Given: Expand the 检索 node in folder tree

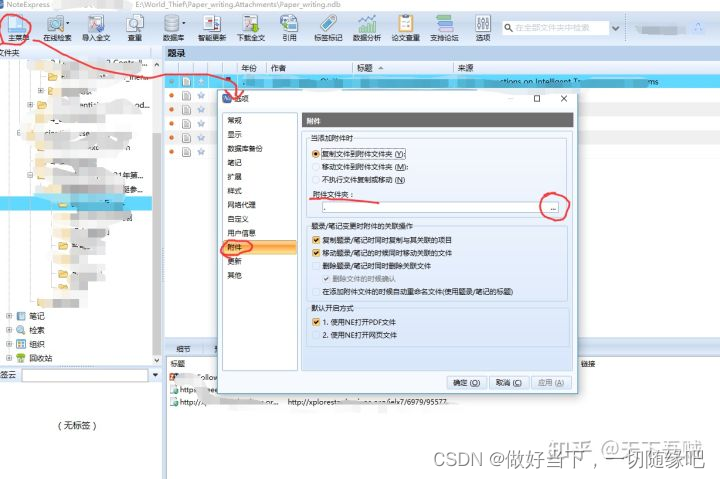Looking at the screenshot, I should [9, 330].
